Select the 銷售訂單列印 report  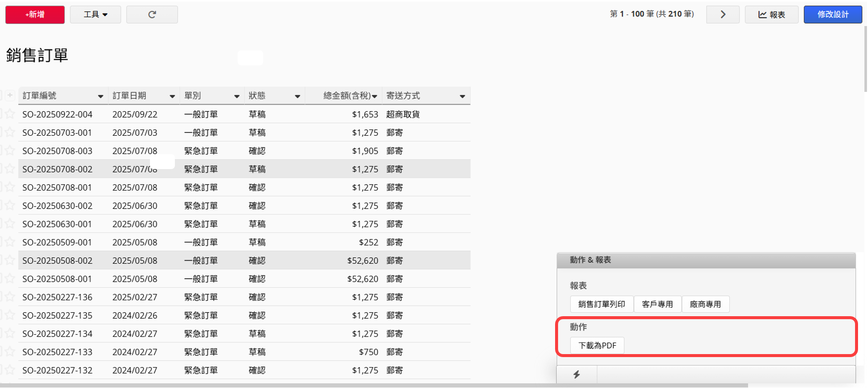[x=601, y=304]
